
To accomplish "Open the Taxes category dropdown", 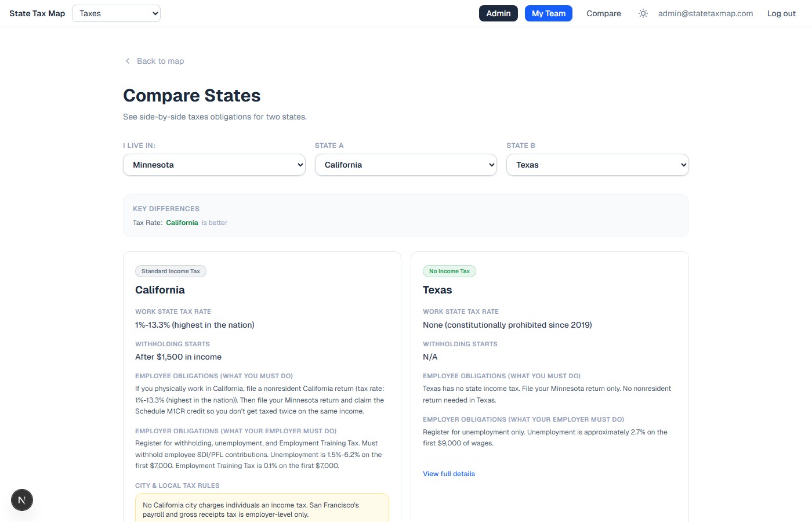I will point(116,13).
